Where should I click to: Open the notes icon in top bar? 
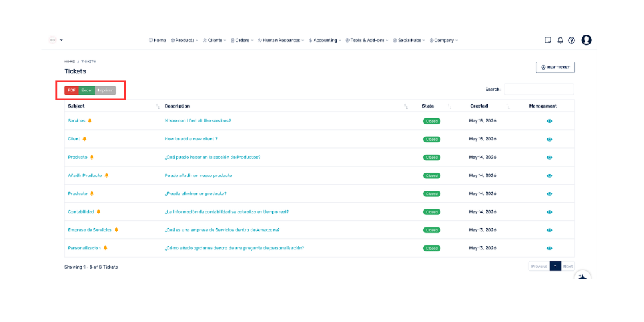(x=547, y=40)
